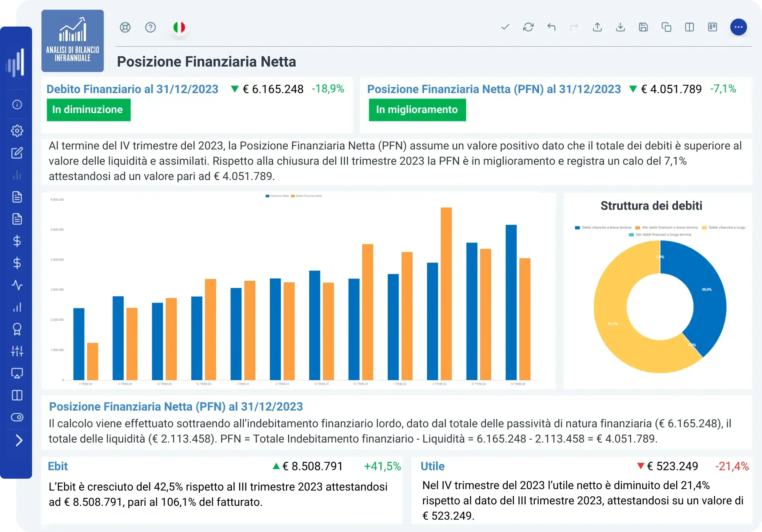This screenshot has height=532, width=762.
Task: Save using the floppy disk icon
Action: pyautogui.click(x=643, y=27)
